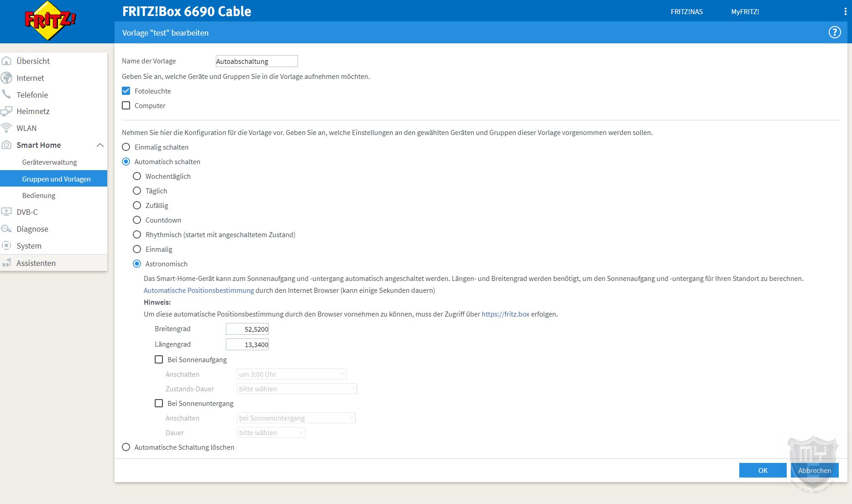852x504 pixels.
Task: Uncheck the Fotoleuchte checkbox
Action: 126,91
